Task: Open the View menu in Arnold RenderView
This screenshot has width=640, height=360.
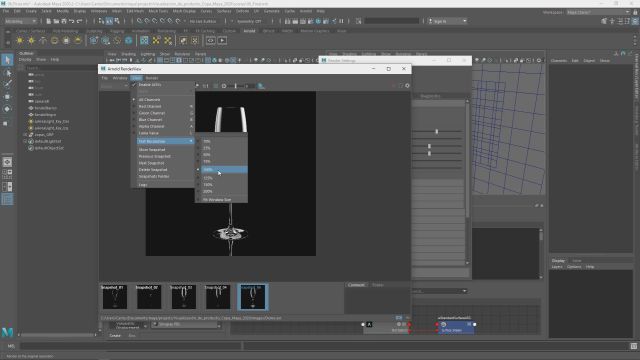Action: (x=136, y=78)
